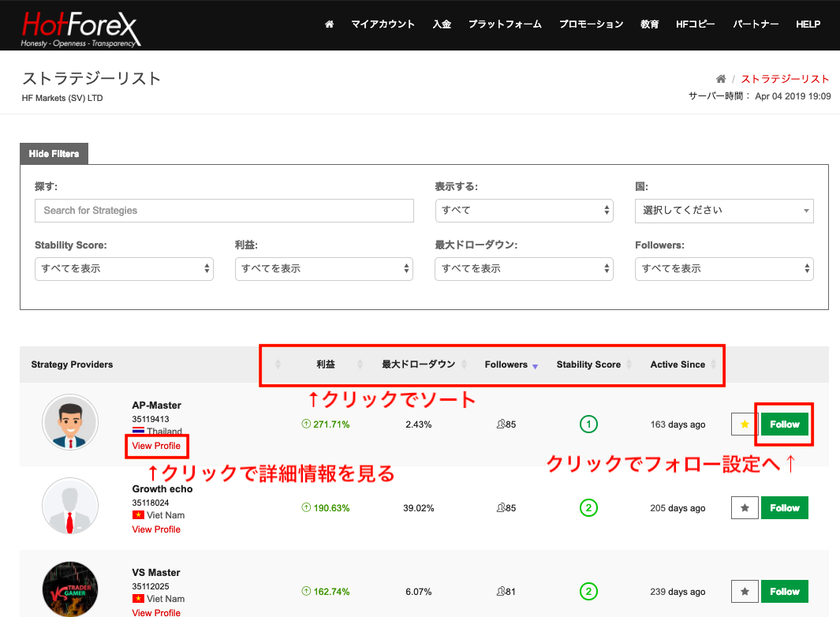840x617 pixels.
Task: Sort by 利益 column header
Action: point(326,365)
